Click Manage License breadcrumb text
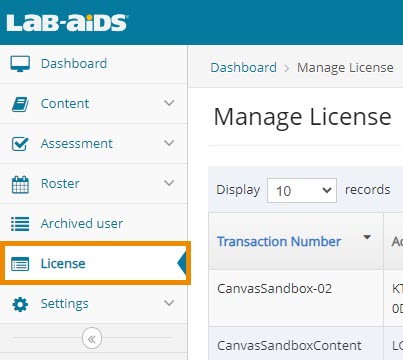403x360 pixels. tap(345, 68)
